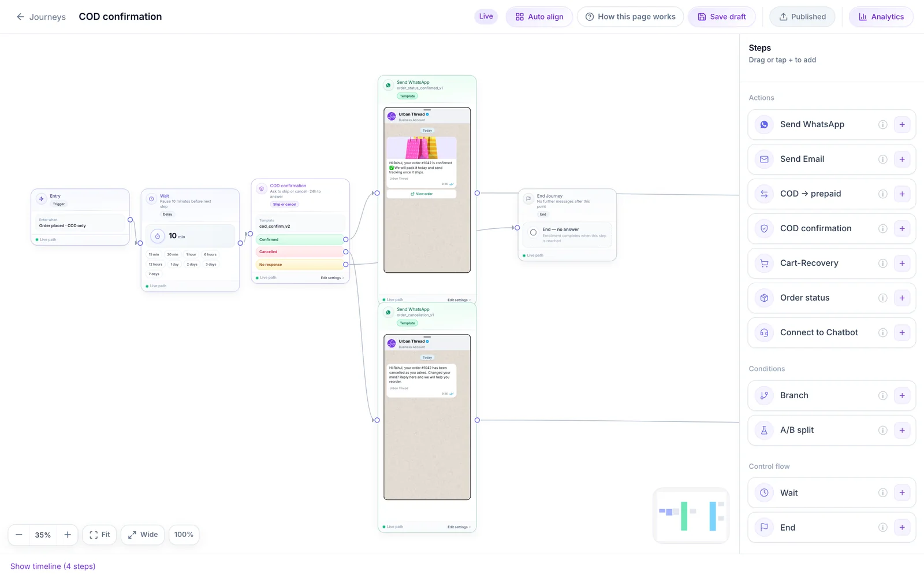Add COD → prepaid step with plus
The width and height of the screenshot is (924, 578).
pyautogui.click(x=902, y=194)
